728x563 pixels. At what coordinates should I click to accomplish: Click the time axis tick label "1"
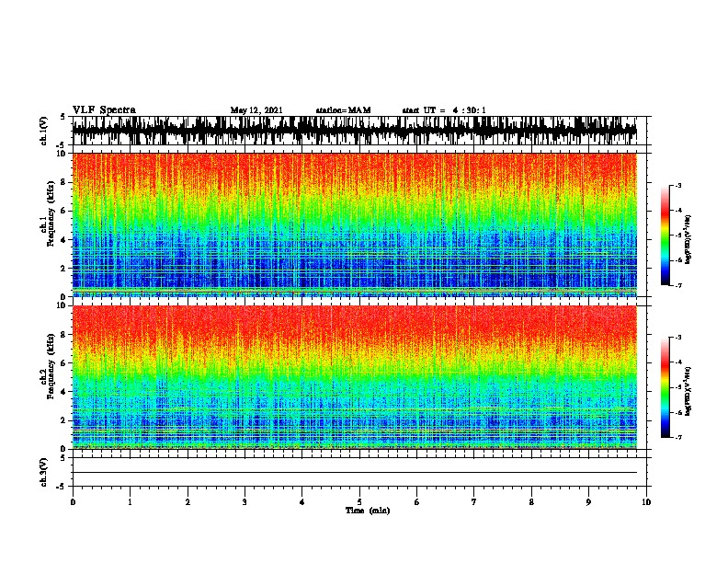(130, 502)
